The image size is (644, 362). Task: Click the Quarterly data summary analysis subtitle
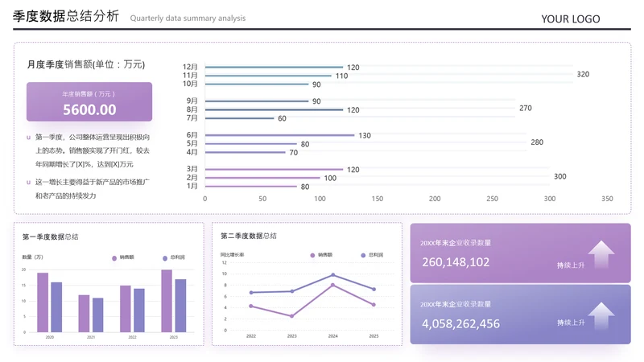[x=188, y=18]
